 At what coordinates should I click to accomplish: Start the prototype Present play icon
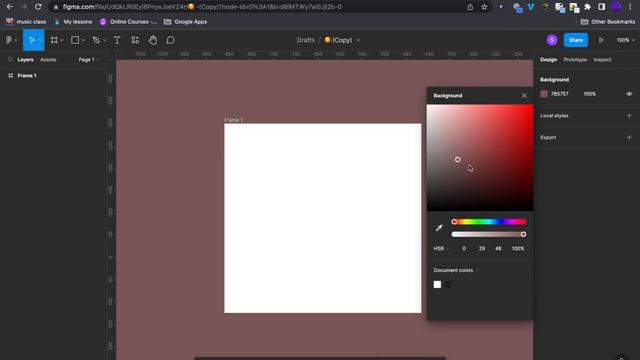coord(601,40)
